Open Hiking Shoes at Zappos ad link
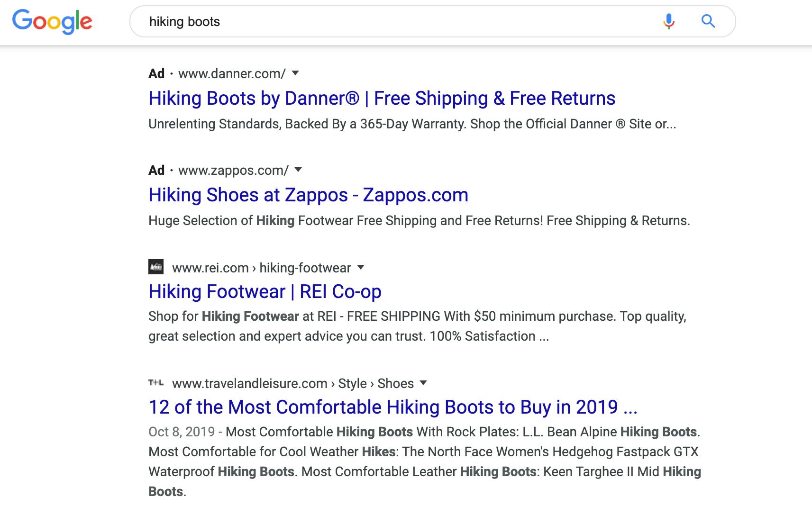The width and height of the screenshot is (812, 524). click(308, 195)
